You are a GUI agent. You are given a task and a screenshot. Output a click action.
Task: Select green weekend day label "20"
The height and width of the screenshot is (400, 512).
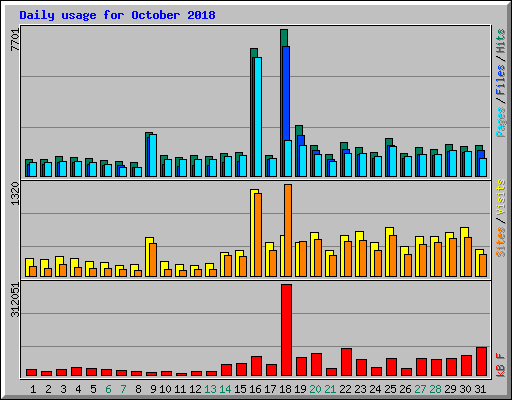(315, 389)
